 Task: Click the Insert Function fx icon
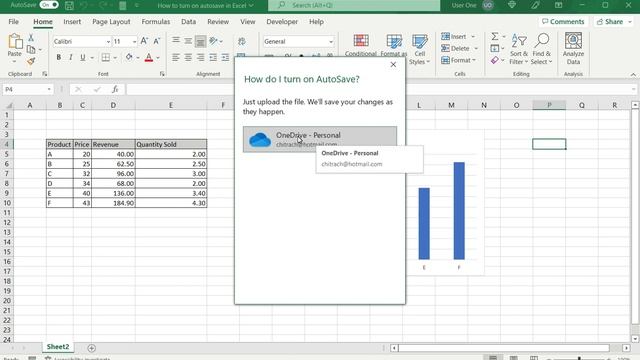pyautogui.click(x=116, y=89)
